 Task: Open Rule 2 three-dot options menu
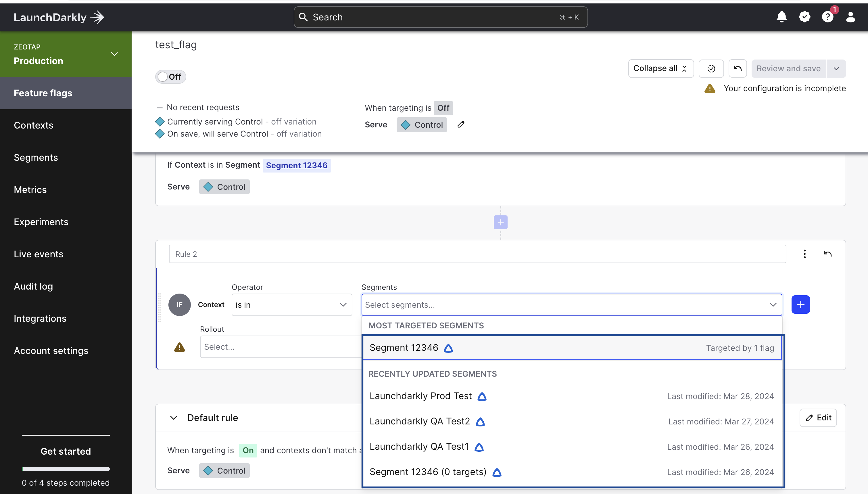804,254
